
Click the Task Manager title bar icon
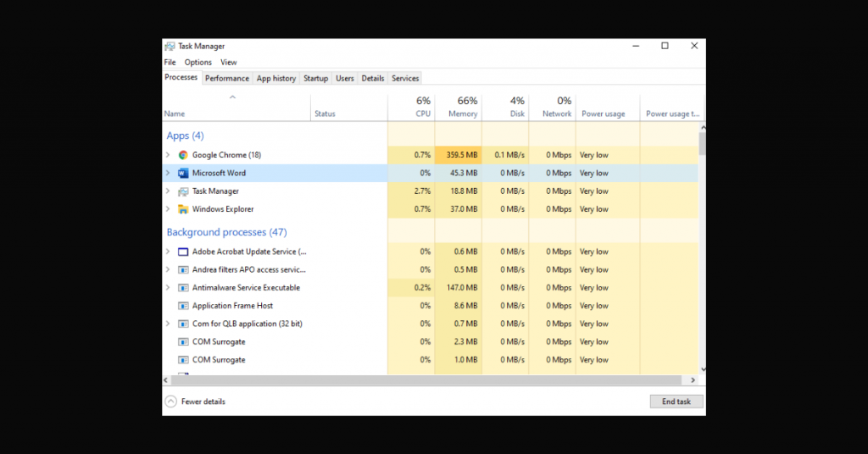[x=170, y=47]
